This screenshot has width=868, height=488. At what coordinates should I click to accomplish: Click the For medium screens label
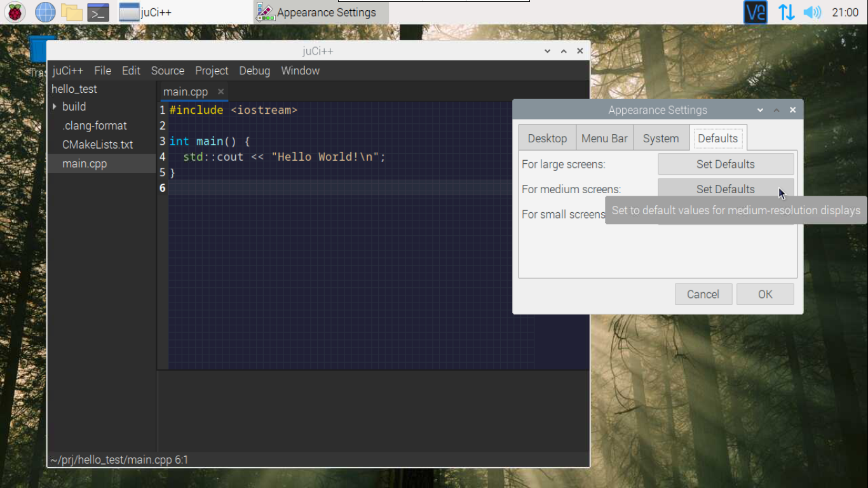tap(571, 189)
